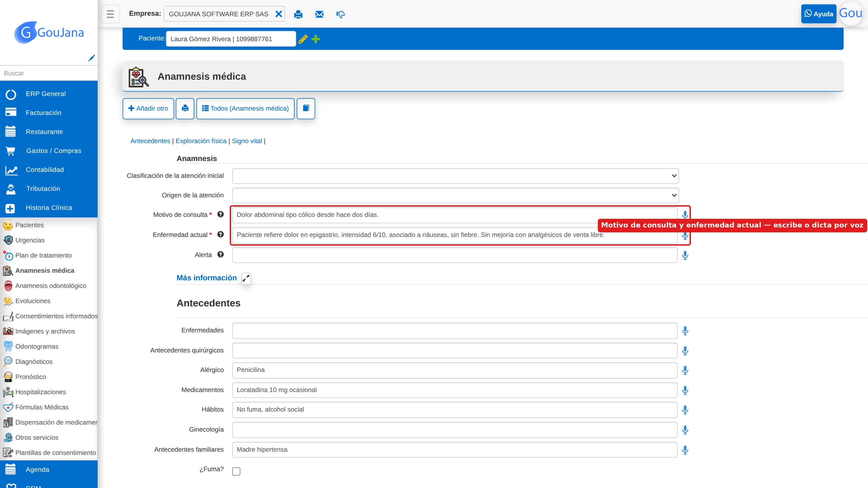This screenshot has height=488, width=868.
Task: Open Origen de la atención dropdown
Action: click(x=455, y=195)
